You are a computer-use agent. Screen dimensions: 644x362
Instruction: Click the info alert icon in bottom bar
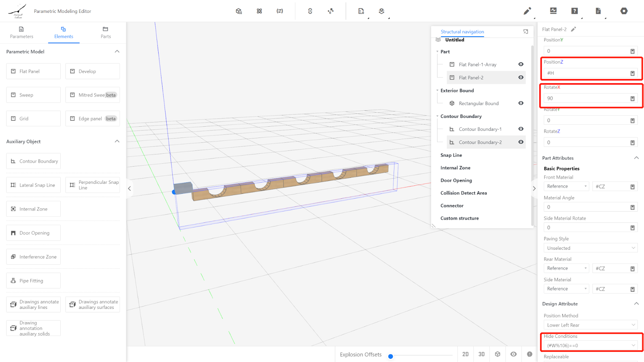(530, 354)
